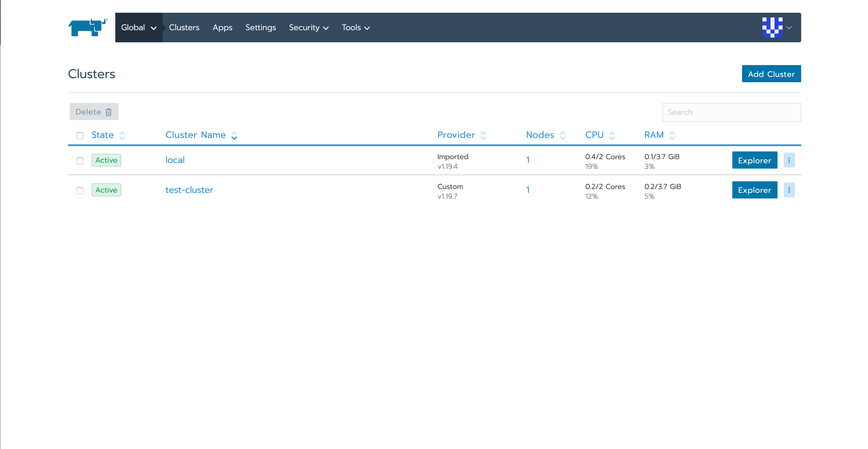
Task: Expand the Security menu dropdown
Action: click(309, 27)
